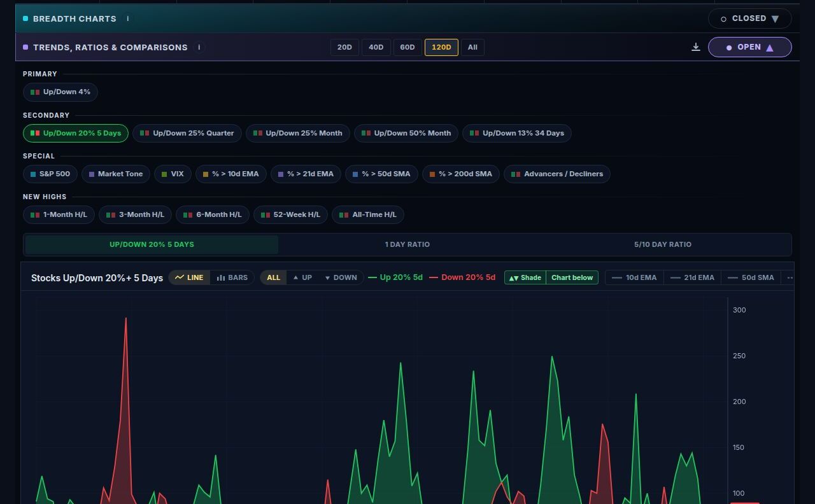The height and width of the screenshot is (504, 815).
Task: Set chart type to LINE
Action: click(x=189, y=277)
